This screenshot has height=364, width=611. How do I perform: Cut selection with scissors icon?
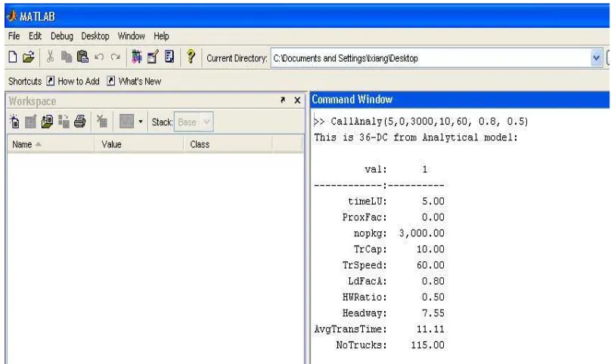[50, 57]
